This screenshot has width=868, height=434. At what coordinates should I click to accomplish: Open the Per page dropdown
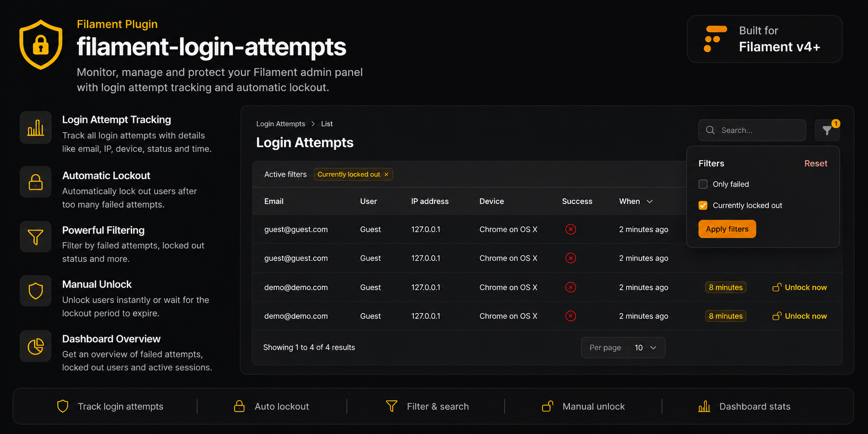[x=623, y=347]
